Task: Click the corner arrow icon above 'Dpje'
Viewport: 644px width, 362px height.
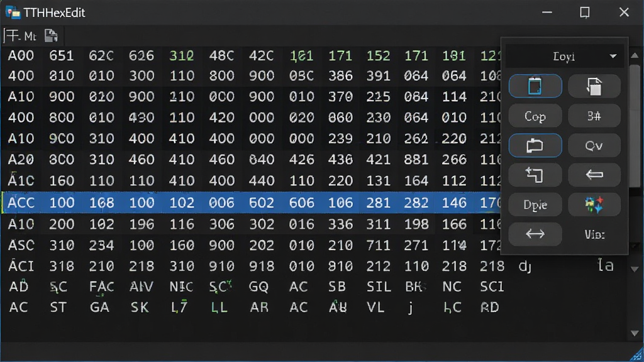Action: pyautogui.click(x=535, y=175)
